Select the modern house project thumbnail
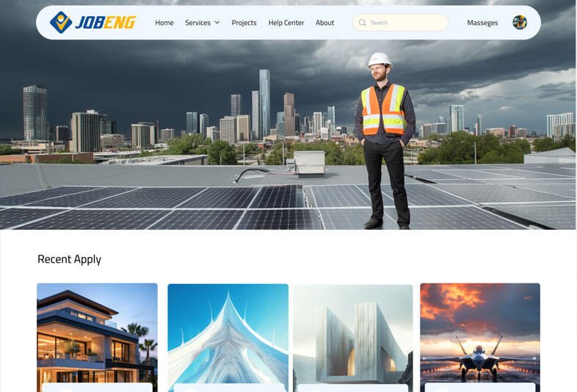The height and width of the screenshot is (392, 577). tap(97, 333)
